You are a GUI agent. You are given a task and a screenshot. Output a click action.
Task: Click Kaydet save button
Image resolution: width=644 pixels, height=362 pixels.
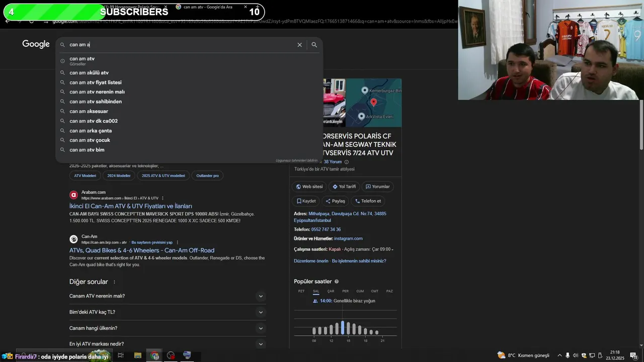[306, 201]
